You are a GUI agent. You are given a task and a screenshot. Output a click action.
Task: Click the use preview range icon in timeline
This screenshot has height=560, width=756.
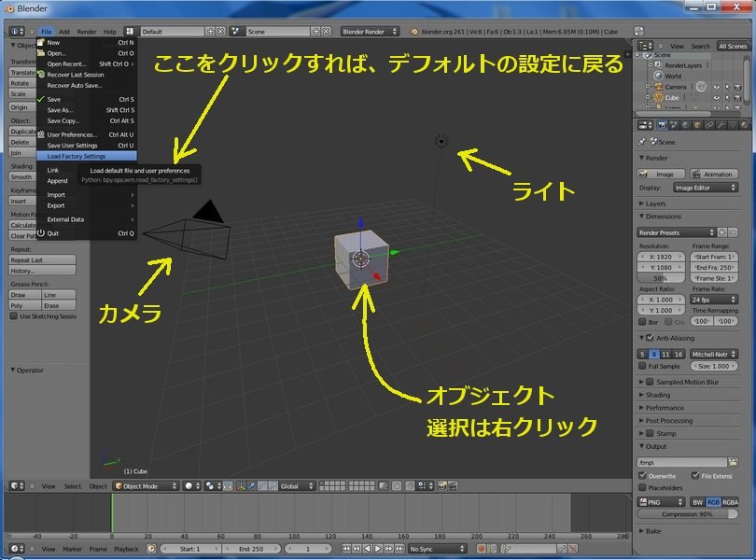[x=151, y=549]
